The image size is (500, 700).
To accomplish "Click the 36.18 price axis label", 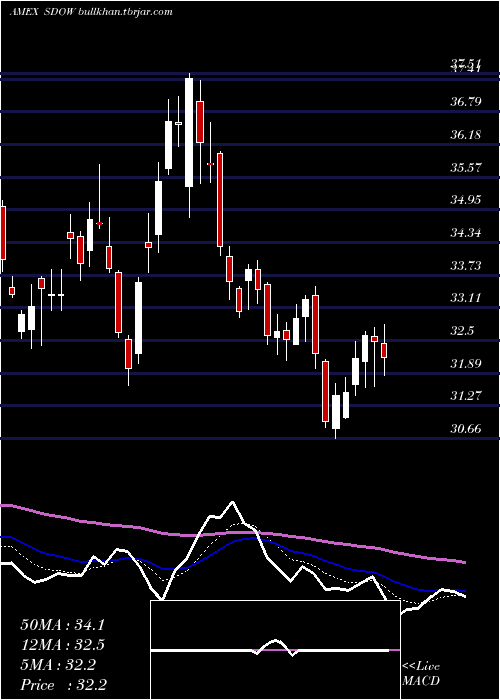I will coord(466,134).
